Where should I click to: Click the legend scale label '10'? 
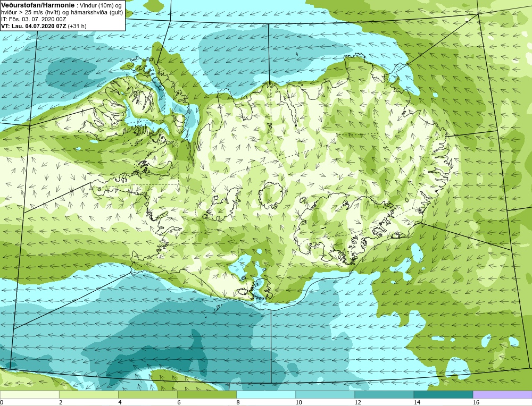click(x=298, y=402)
